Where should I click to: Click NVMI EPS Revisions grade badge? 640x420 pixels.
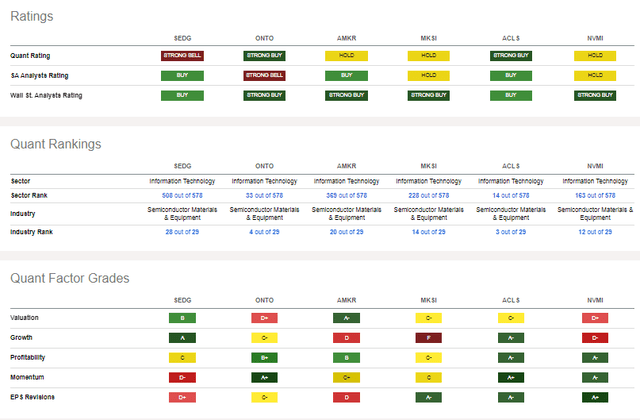(x=595, y=398)
